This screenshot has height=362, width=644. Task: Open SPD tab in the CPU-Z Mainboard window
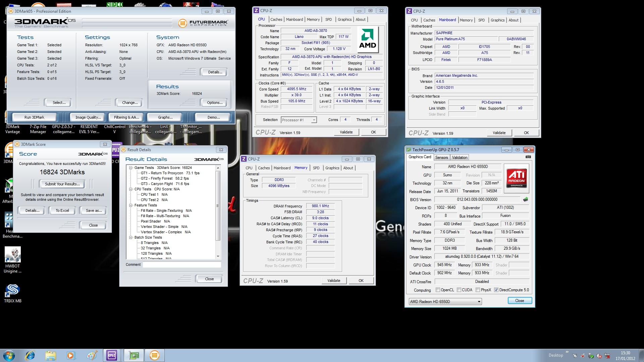(481, 20)
